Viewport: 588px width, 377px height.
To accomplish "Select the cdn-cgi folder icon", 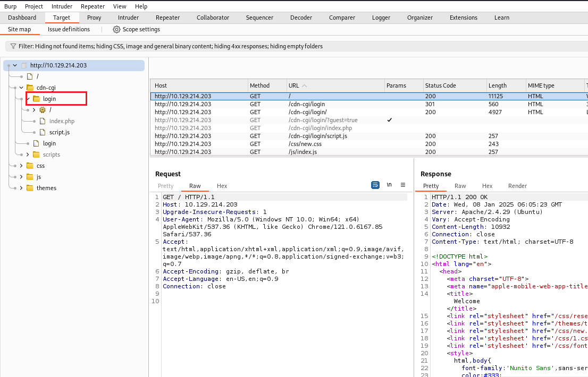I will [x=30, y=88].
